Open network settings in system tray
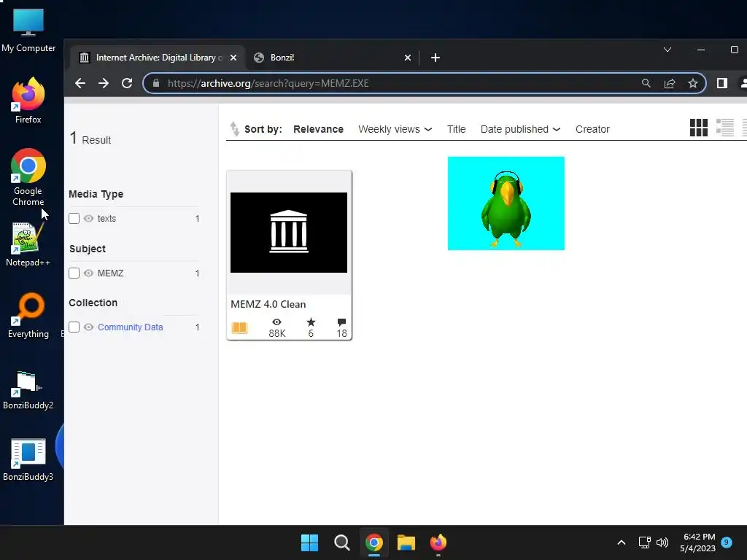The width and height of the screenshot is (747, 560). tap(644, 542)
